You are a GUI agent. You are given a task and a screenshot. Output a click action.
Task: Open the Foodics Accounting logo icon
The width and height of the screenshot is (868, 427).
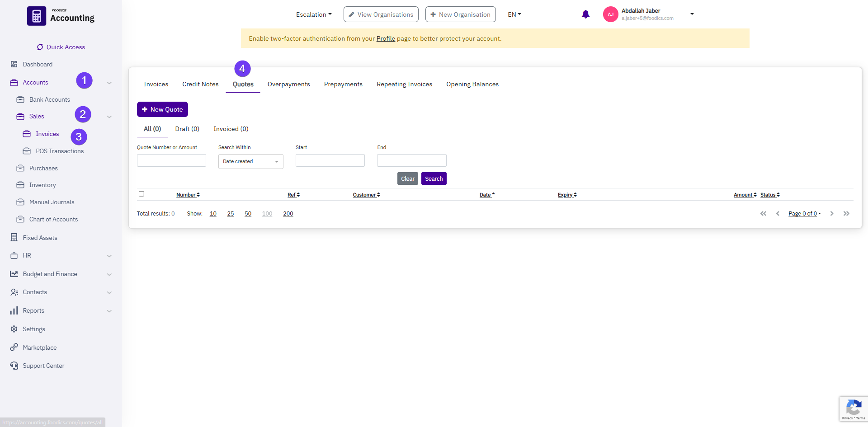(37, 16)
